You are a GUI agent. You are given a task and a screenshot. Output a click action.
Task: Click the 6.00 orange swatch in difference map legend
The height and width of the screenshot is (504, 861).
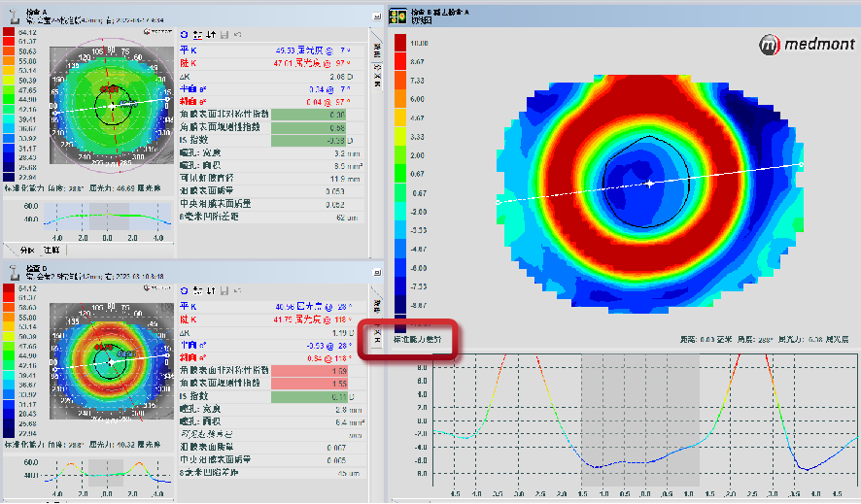coord(400,99)
